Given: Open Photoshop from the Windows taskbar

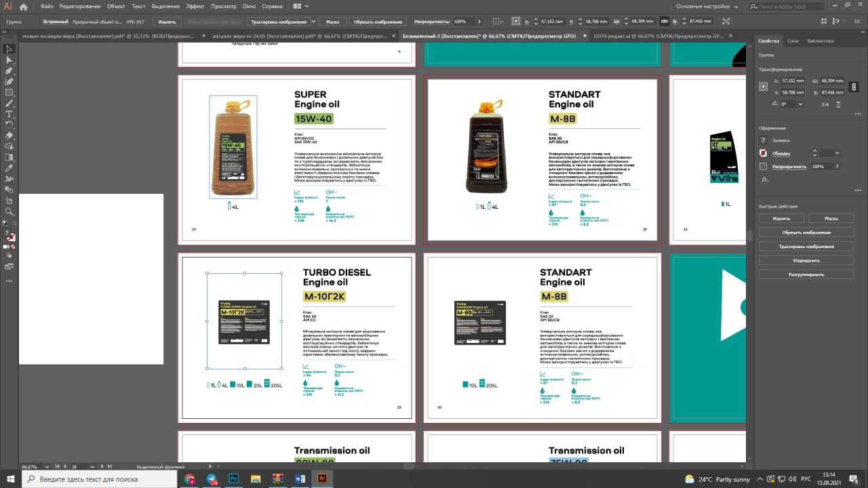Looking at the screenshot, I should [234, 478].
